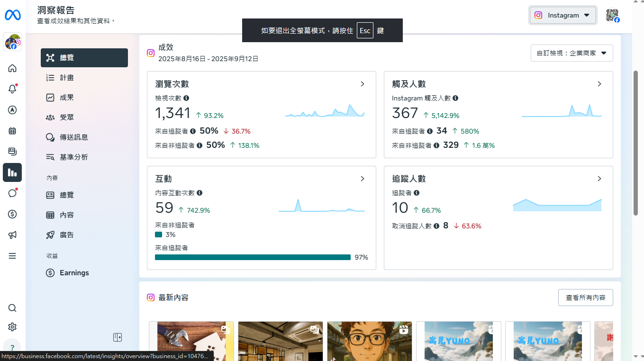Viewport: 644px width, 361px height.
Task: Open notifications bell icon
Action: tap(12, 89)
